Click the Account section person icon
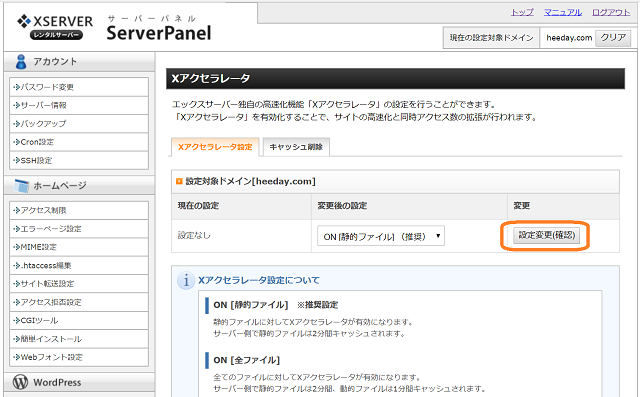The width and height of the screenshot is (640, 397). 21,62
